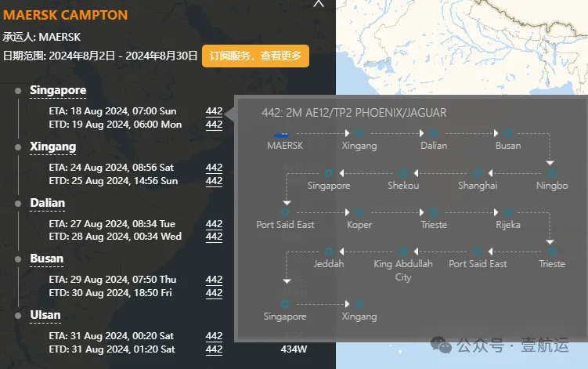Click voyage 442 beside Ulsan ETA 31 Aug
Viewport: 588px width, 369px height.
(x=214, y=336)
